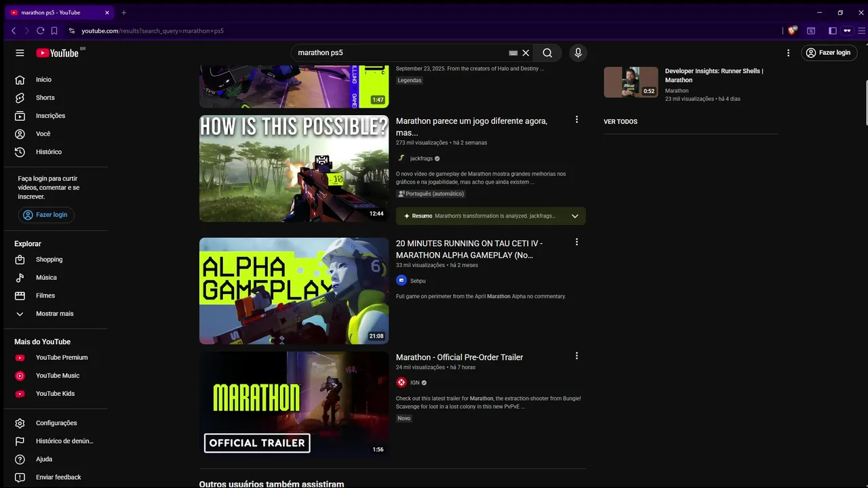Open more options for 20 MINUTES RUNNING video
This screenshot has width=868, height=488.
(576, 242)
